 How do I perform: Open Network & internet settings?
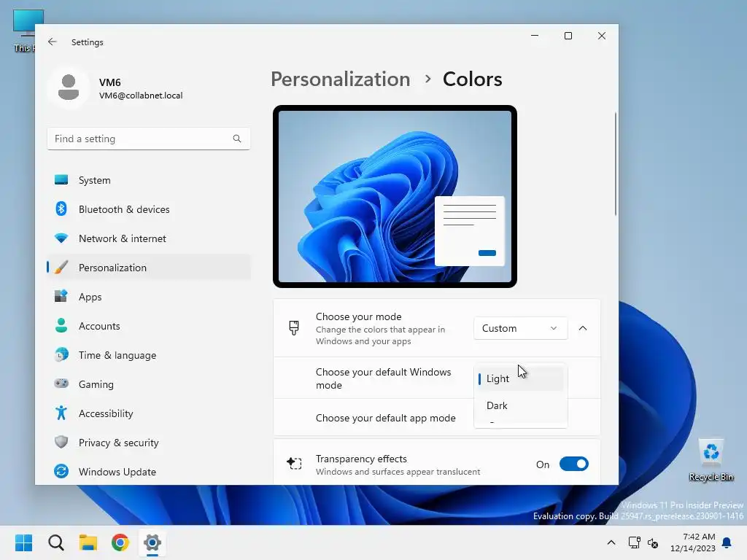click(149, 238)
